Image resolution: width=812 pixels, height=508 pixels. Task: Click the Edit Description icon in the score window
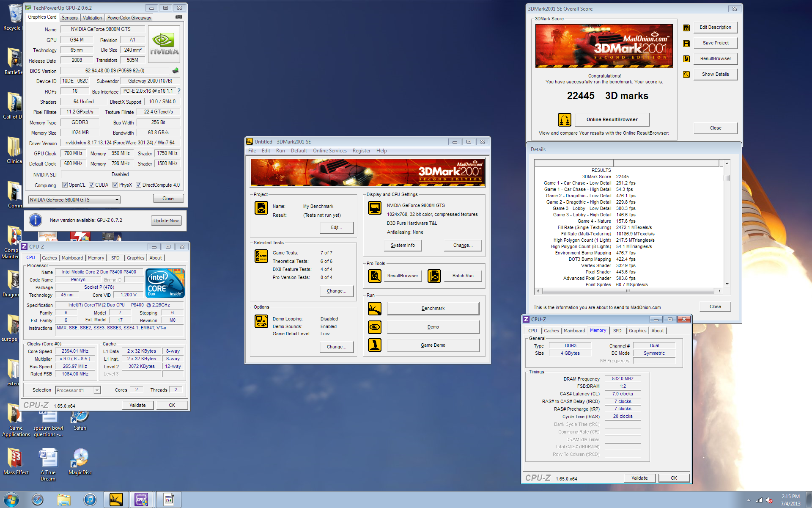click(x=686, y=28)
